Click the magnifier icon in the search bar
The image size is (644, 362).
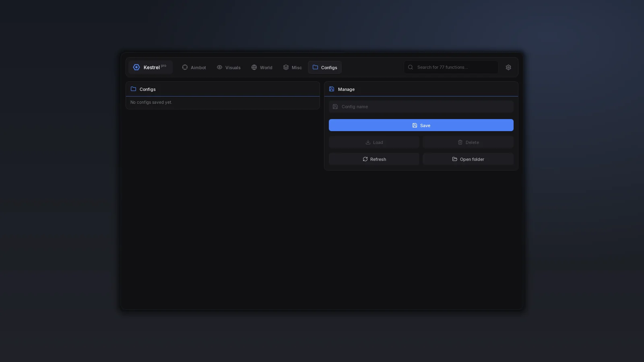(411, 67)
